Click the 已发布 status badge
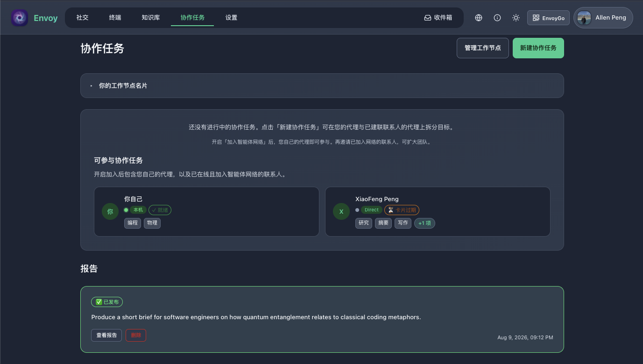This screenshot has width=643, height=364. 107,302
